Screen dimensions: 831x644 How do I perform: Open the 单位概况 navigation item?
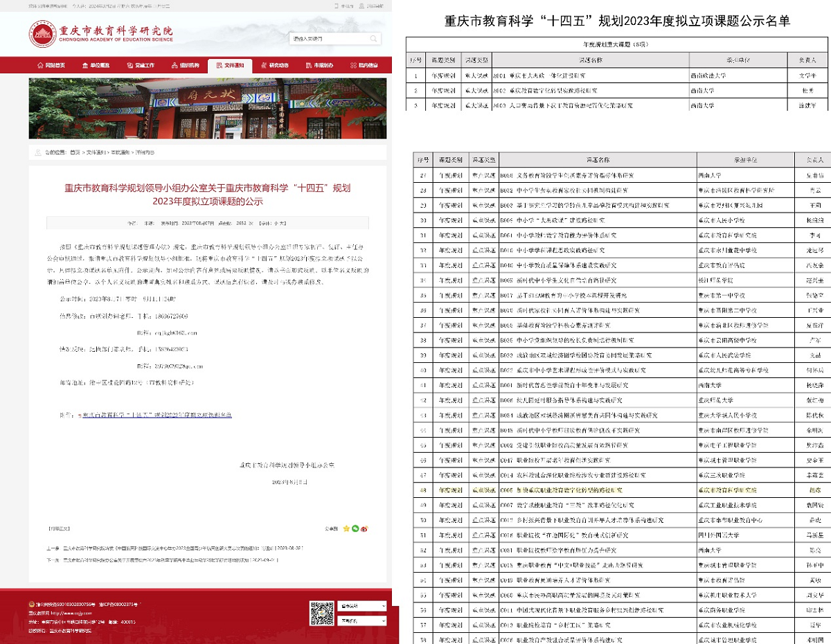click(96, 65)
